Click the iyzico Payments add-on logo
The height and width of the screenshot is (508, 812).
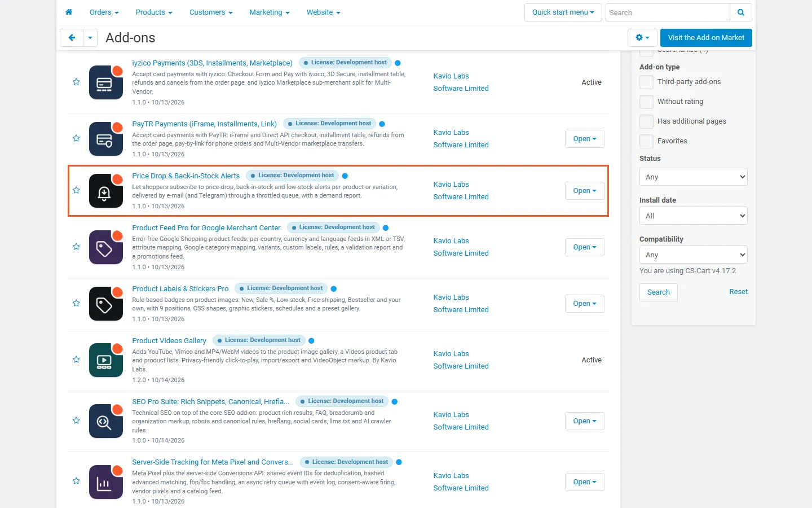(106, 82)
